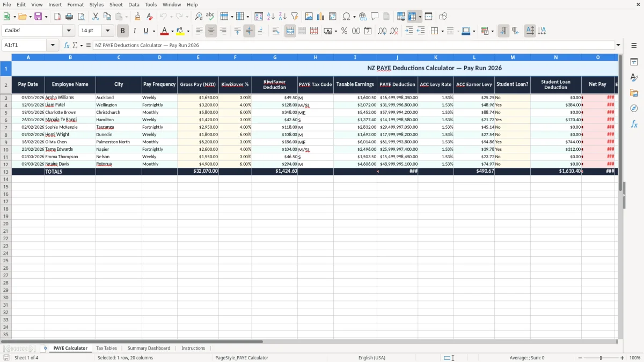Toggle Wrap Text
644x362 pixels.
click(276, 31)
